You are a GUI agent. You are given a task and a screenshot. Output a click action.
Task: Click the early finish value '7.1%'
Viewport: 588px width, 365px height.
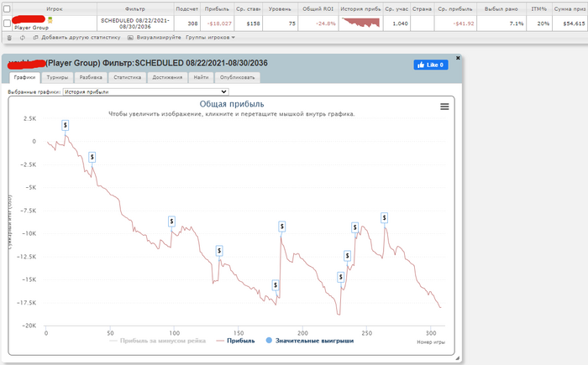tap(517, 23)
